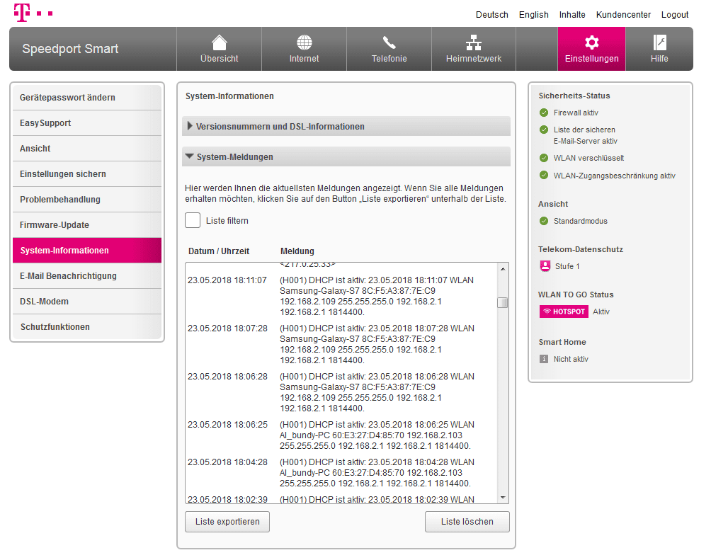Click the pink HOTSPOT badge
The height and width of the screenshot is (560, 728).
564,312
